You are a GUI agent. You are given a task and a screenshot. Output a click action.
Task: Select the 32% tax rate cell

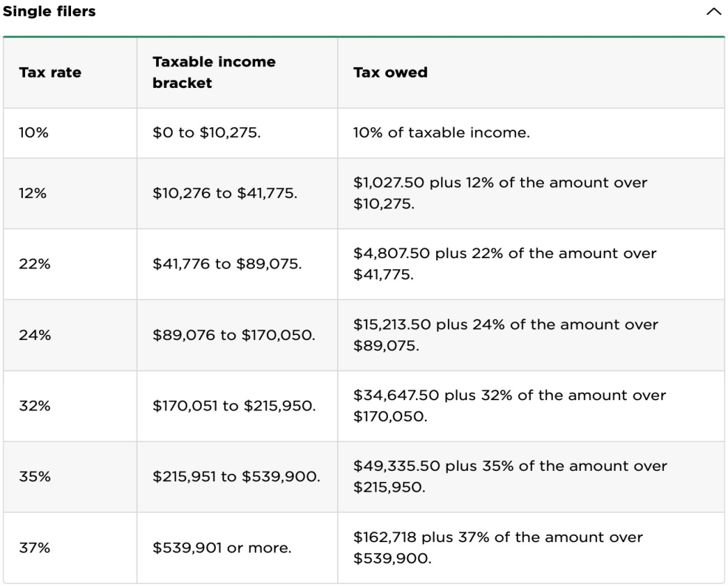pos(35,406)
